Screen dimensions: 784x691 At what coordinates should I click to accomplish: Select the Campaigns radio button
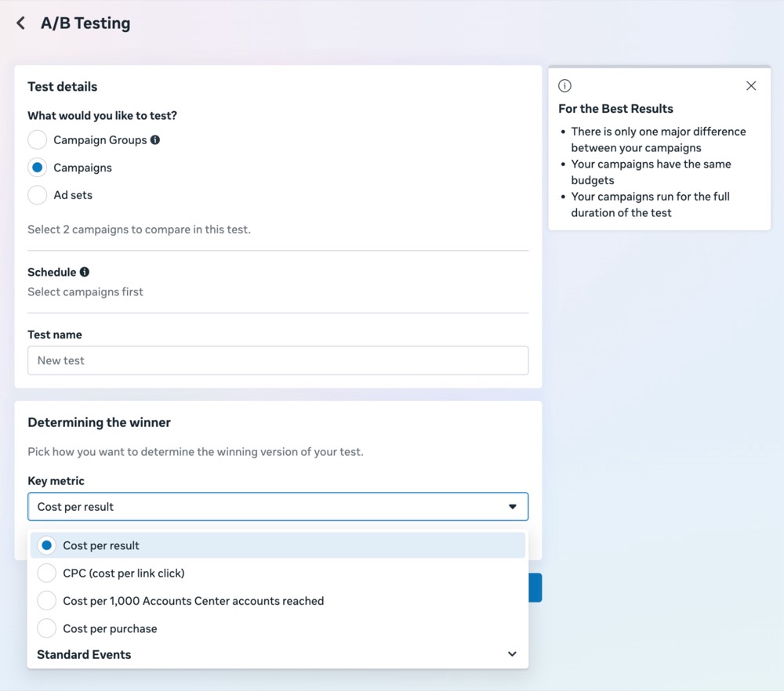[x=38, y=168]
